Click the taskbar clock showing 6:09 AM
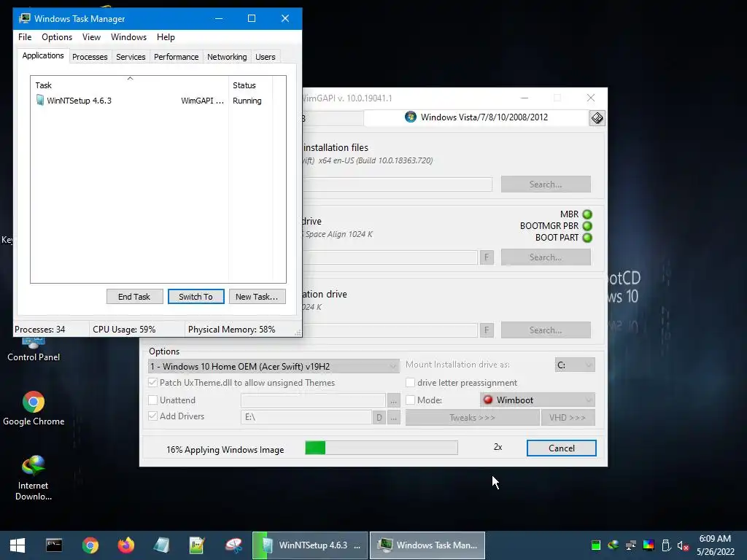The height and width of the screenshot is (560, 747). point(715,545)
